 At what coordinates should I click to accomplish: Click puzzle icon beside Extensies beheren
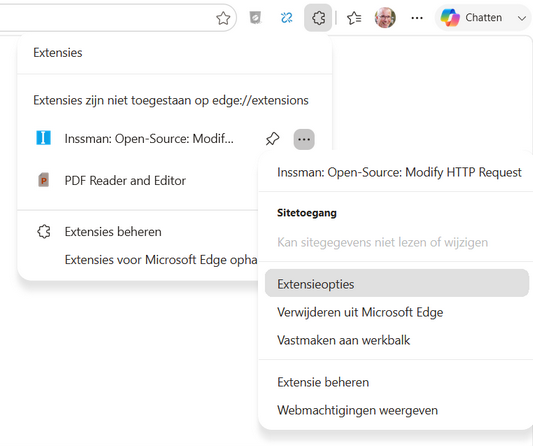click(x=44, y=231)
